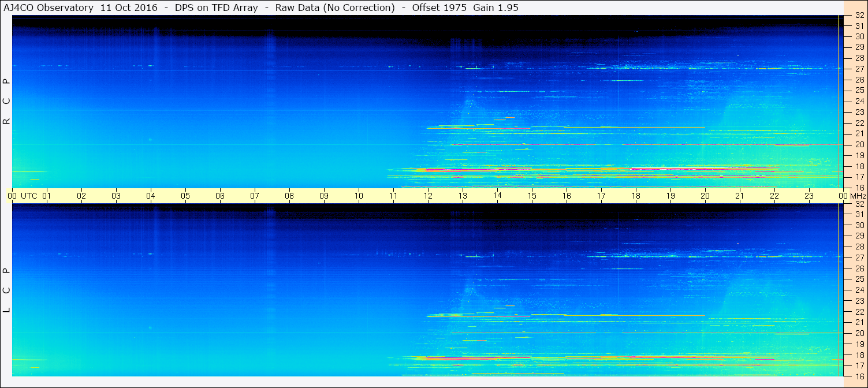Click the DPS on TFD Array text
Viewport: 868px width, 388px height.
[x=216, y=8]
